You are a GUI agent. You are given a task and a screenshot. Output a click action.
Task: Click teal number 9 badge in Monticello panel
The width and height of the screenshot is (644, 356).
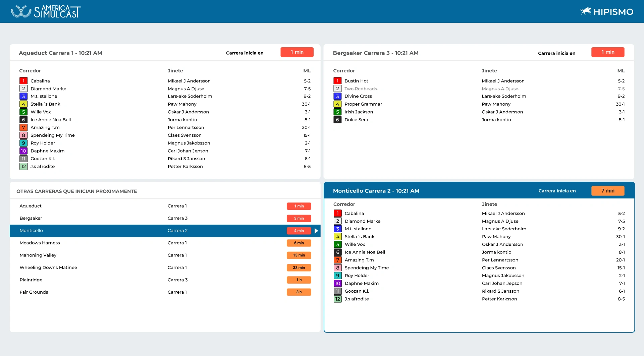click(x=337, y=276)
